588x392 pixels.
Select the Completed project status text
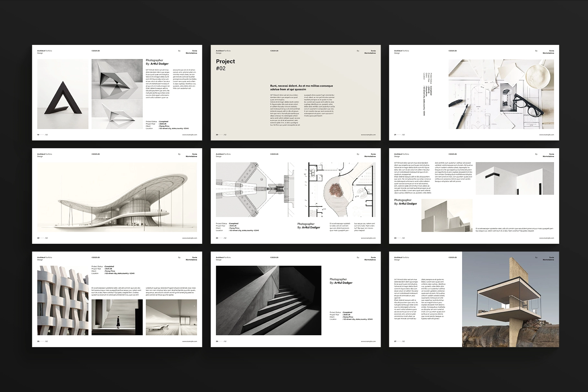tap(164, 121)
